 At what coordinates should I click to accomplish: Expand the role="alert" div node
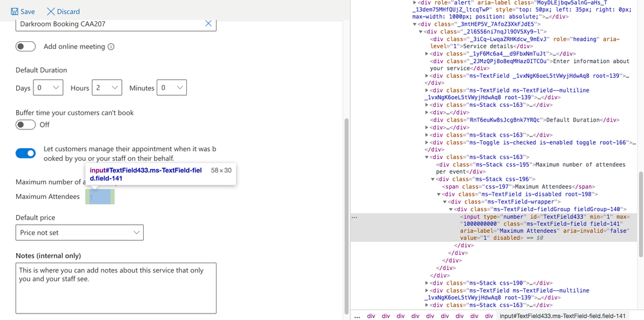[415, 3]
